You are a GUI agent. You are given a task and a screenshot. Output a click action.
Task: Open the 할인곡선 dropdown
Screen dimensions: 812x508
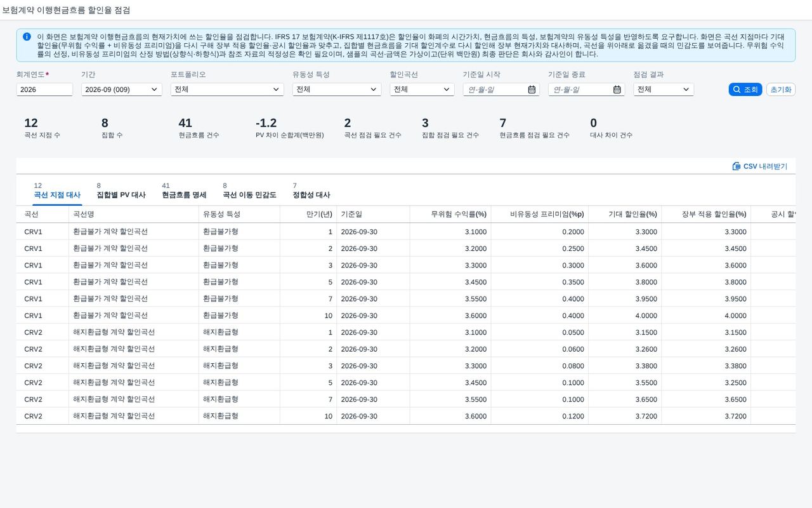[x=422, y=90]
